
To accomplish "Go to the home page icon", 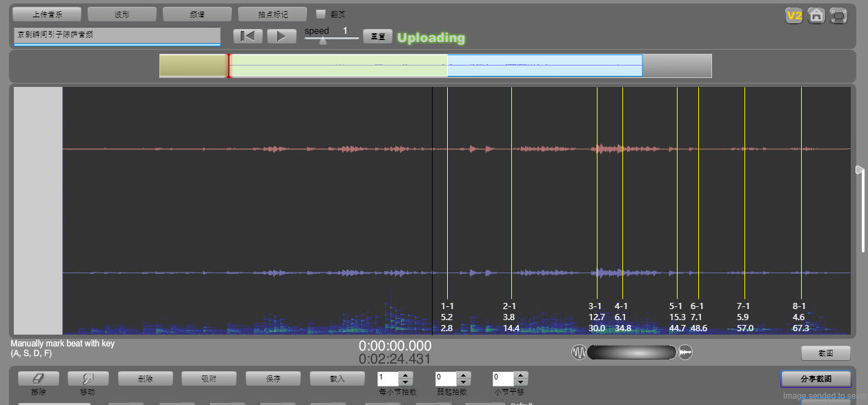I will [x=816, y=15].
